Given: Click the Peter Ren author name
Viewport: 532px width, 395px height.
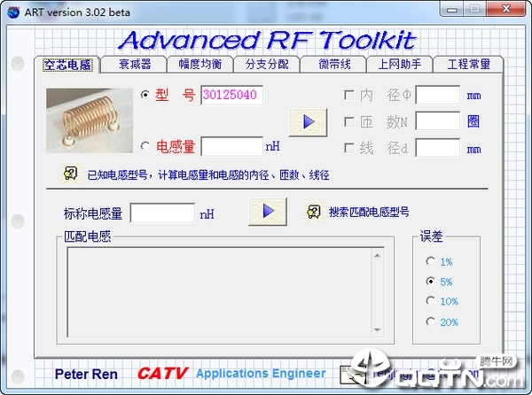Looking at the screenshot, I should coord(86,375).
